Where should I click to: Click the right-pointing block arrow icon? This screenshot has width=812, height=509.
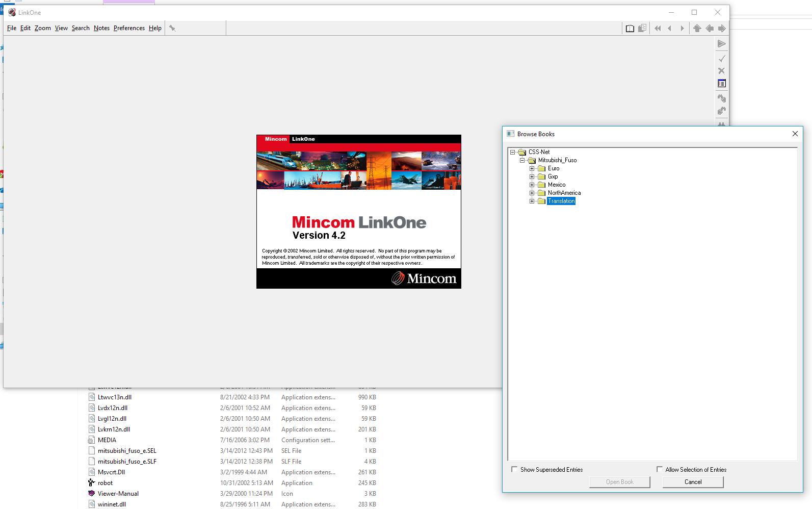(x=722, y=29)
